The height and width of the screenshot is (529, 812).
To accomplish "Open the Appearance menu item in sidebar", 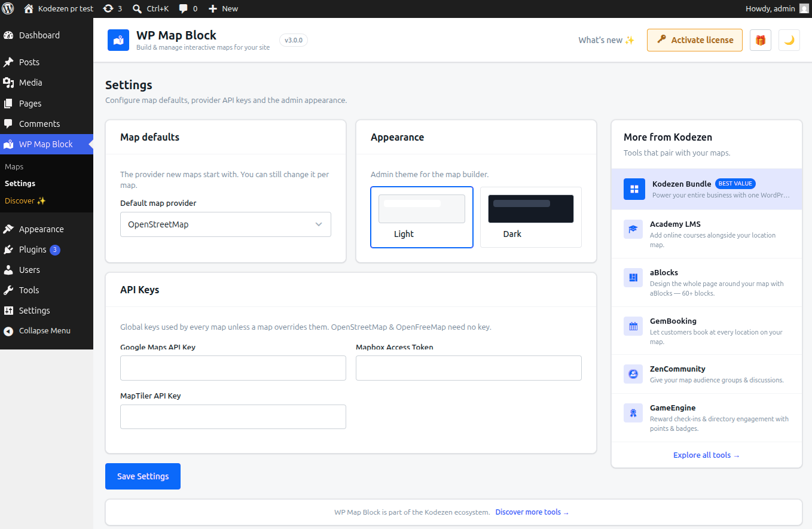I will (47, 229).
